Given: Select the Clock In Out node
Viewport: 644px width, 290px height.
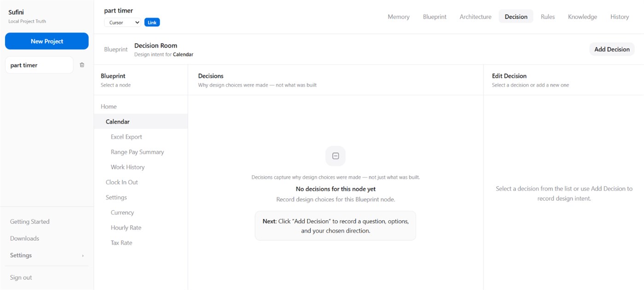Looking at the screenshot, I should coord(141,183).
